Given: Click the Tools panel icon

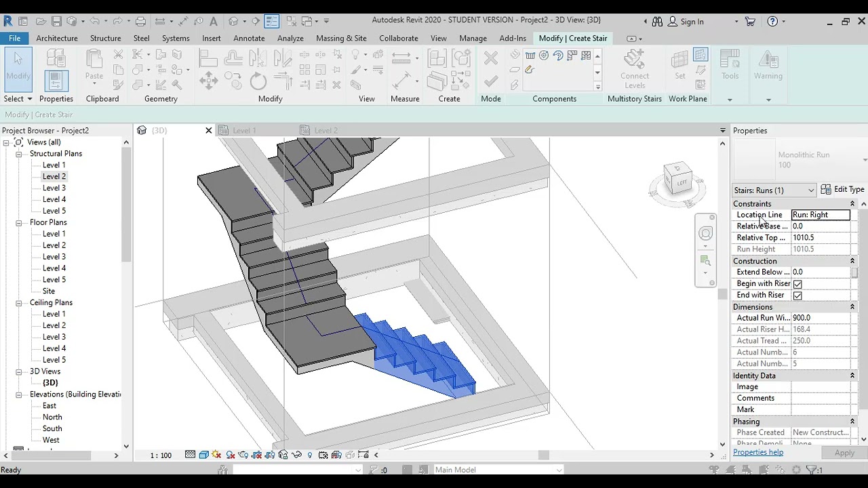Looking at the screenshot, I should tap(730, 65).
